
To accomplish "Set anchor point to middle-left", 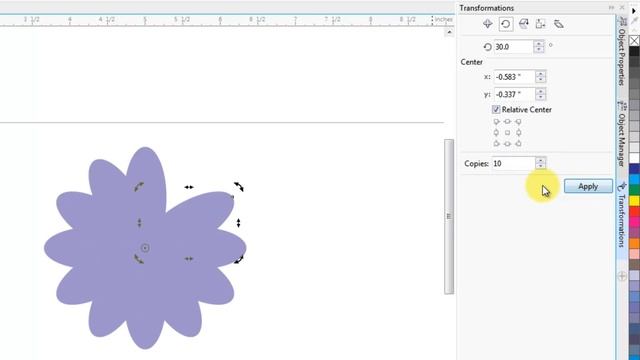I will pos(496,133).
